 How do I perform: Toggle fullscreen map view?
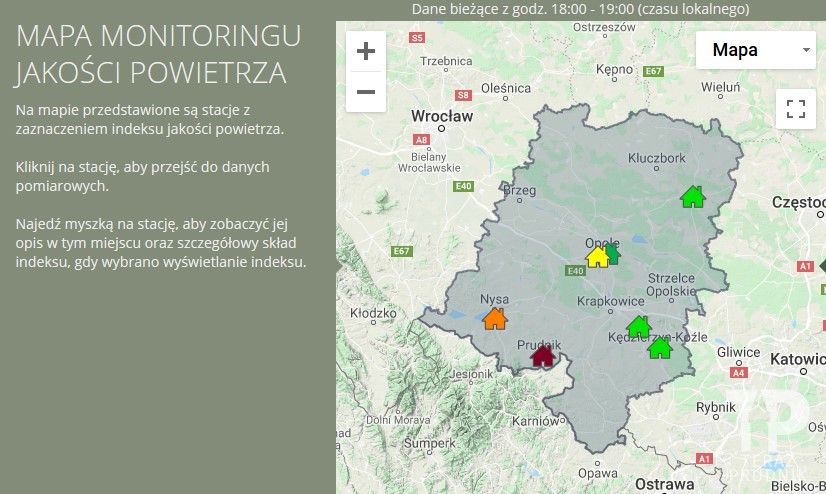pos(795,109)
